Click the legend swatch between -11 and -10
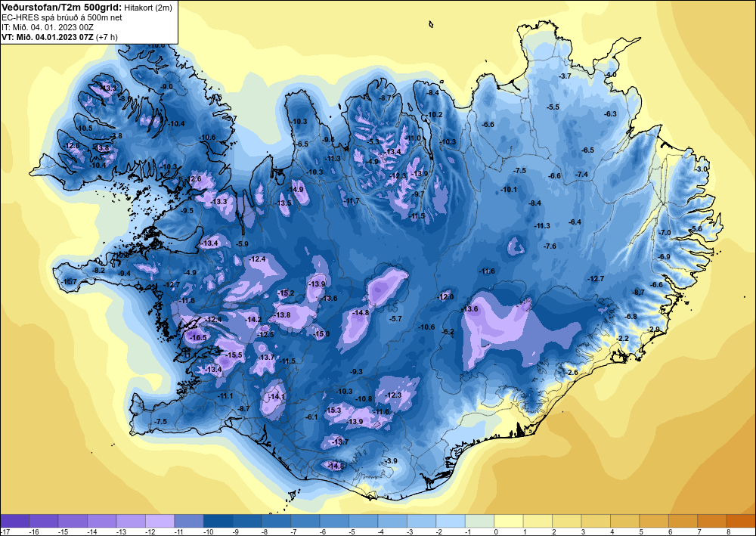 (x=189, y=521)
